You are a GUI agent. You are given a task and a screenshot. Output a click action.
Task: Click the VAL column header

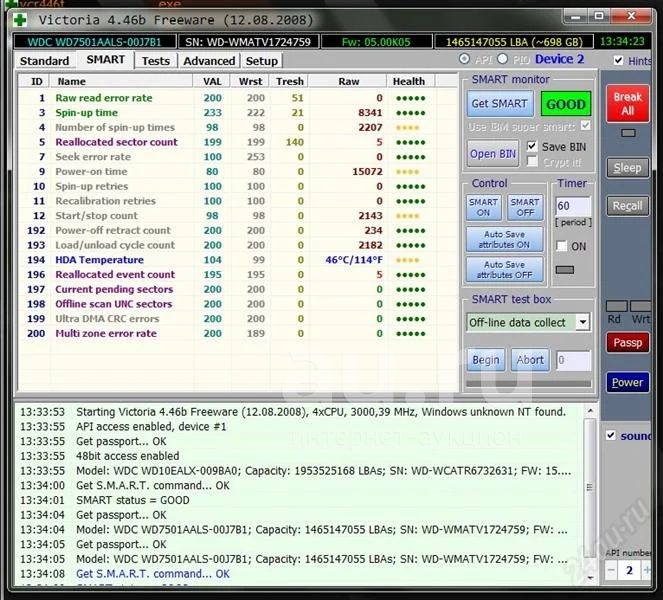[212, 81]
